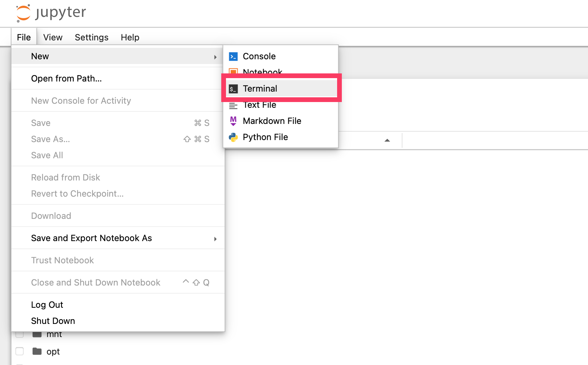Screen dimensions: 588x365
Task: Close the File menu by clicking File
Action: coord(24,37)
